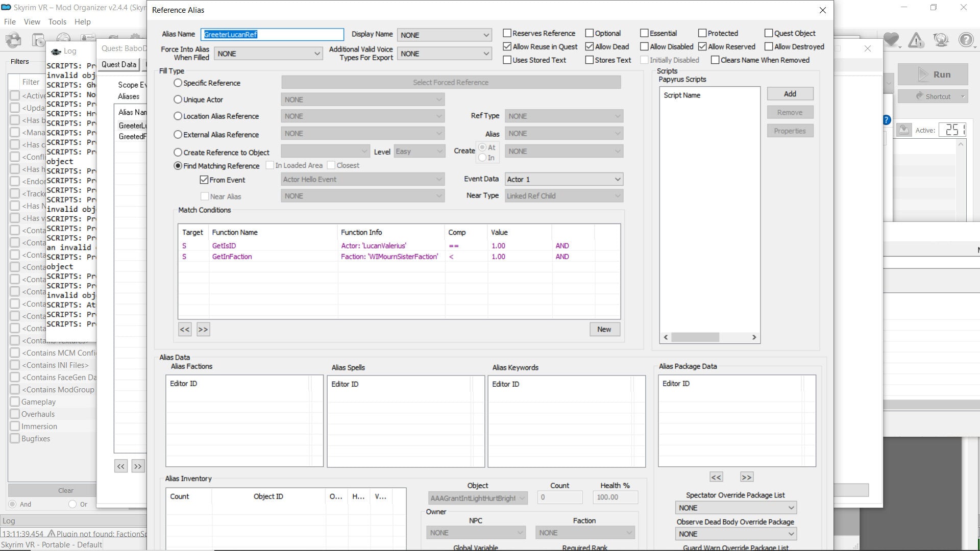Click Add button for Papyrus Scripts

point(790,94)
